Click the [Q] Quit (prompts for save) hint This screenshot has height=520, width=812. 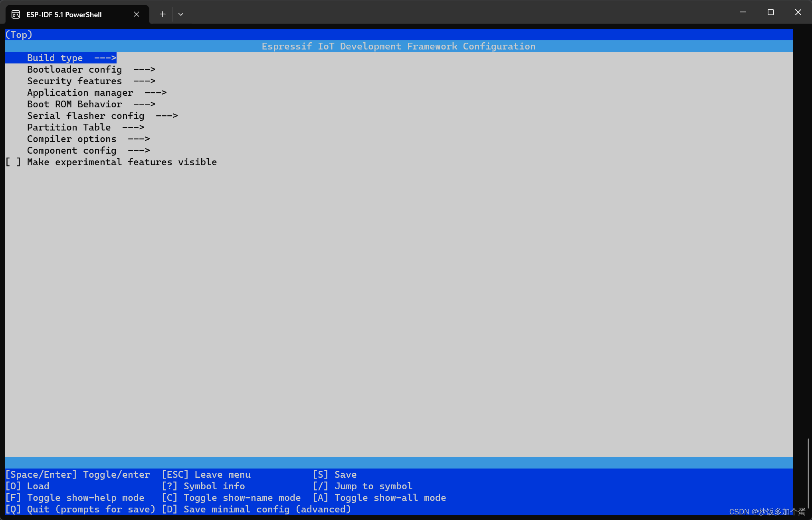pyautogui.click(x=80, y=509)
